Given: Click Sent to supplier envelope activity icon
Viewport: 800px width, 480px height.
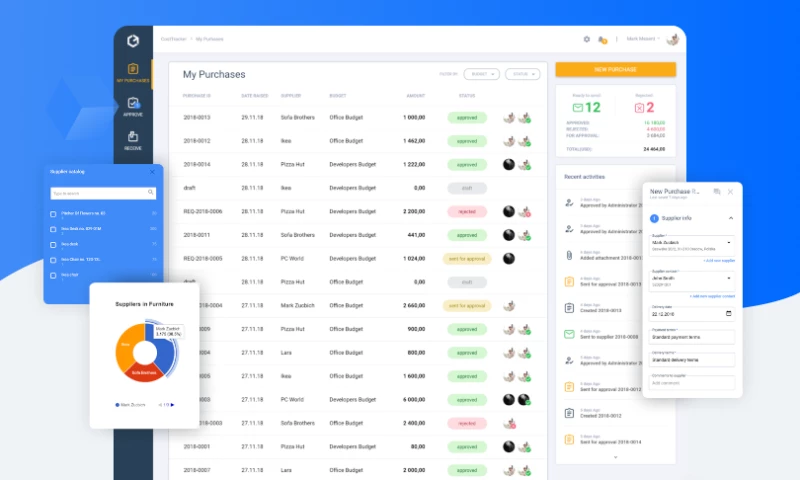Looking at the screenshot, I should pyautogui.click(x=569, y=334).
